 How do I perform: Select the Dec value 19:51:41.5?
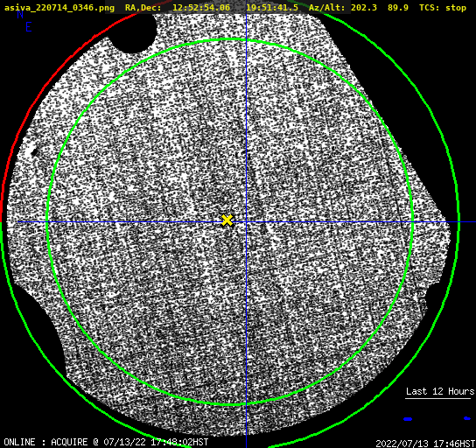pos(272,8)
